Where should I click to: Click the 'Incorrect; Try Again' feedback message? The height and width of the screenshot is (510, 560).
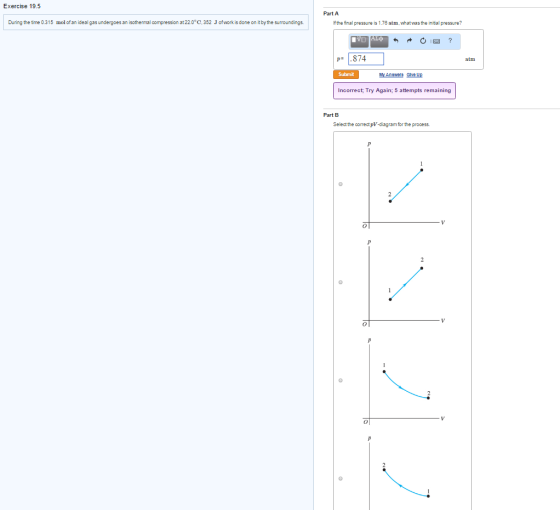[x=394, y=91]
